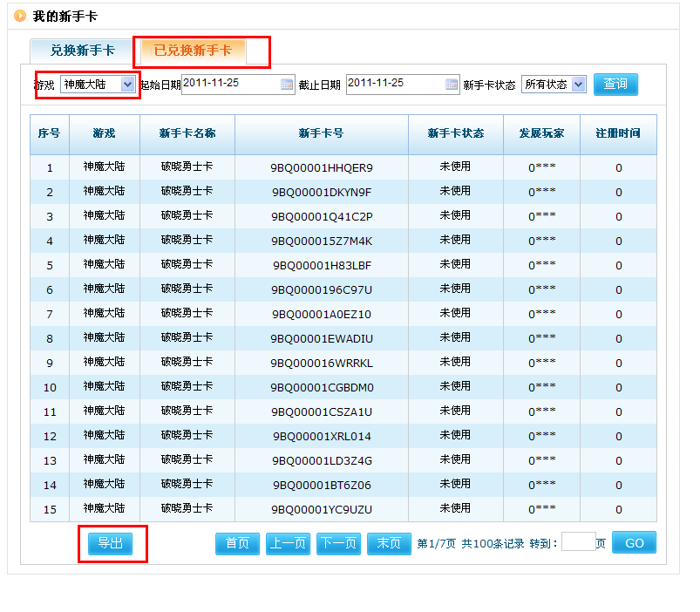Expand the 所有状态 card status dropdown
This screenshot has height=612, width=700.
pyautogui.click(x=579, y=85)
